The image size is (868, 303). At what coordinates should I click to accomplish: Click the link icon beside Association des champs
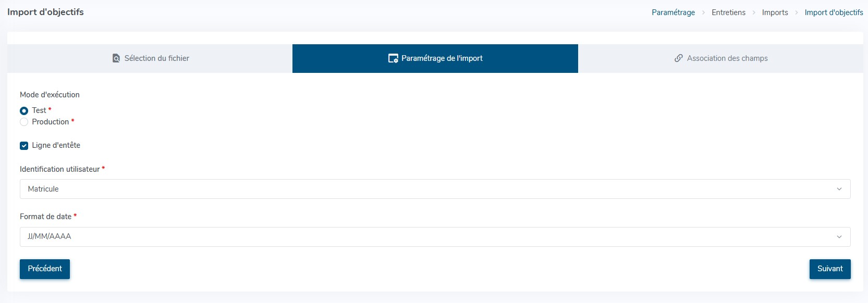pos(678,58)
